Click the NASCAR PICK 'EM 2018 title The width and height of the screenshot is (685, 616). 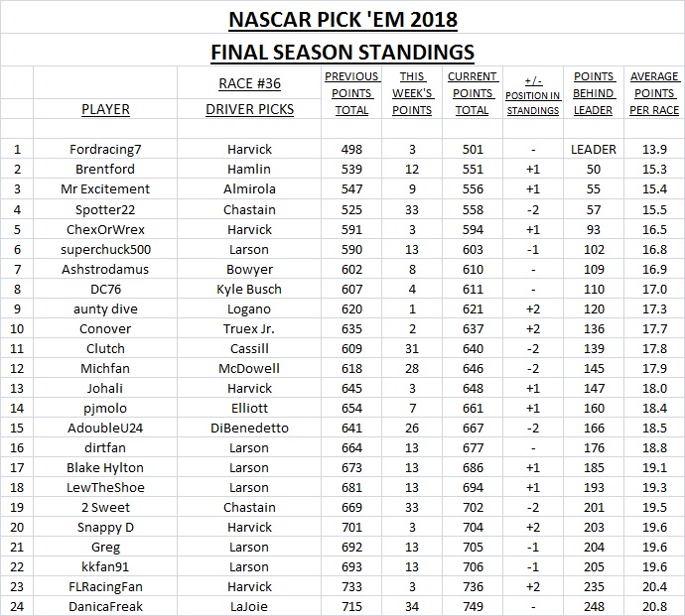[342, 19]
